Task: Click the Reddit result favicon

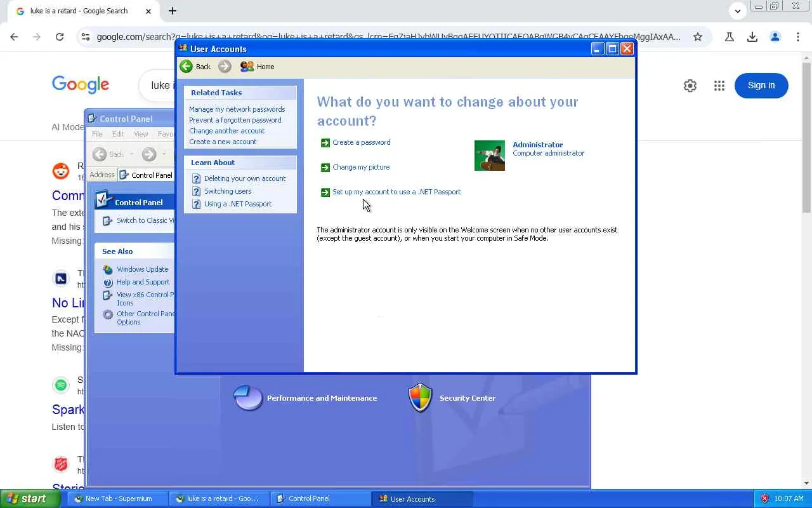Action: pos(61,171)
